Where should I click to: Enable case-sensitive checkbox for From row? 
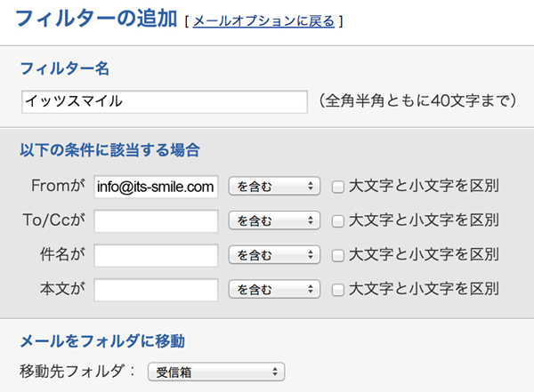337,187
